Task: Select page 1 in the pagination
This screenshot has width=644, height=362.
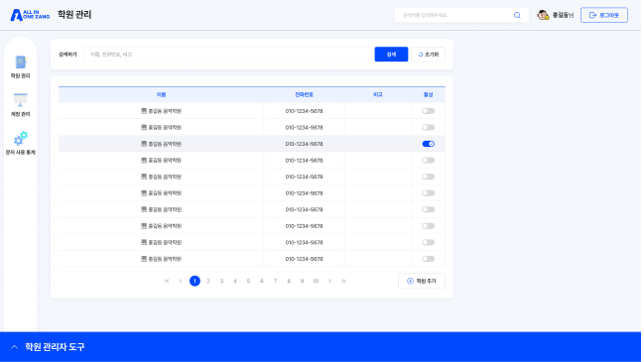Action: [x=194, y=281]
